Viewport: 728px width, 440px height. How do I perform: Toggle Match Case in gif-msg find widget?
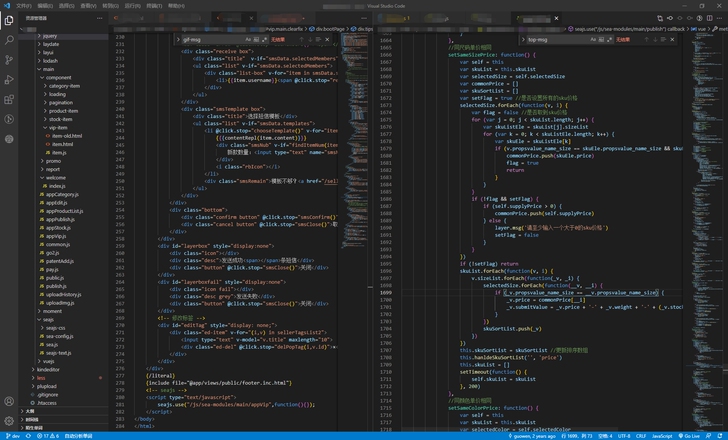pyautogui.click(x=248, y=39)
